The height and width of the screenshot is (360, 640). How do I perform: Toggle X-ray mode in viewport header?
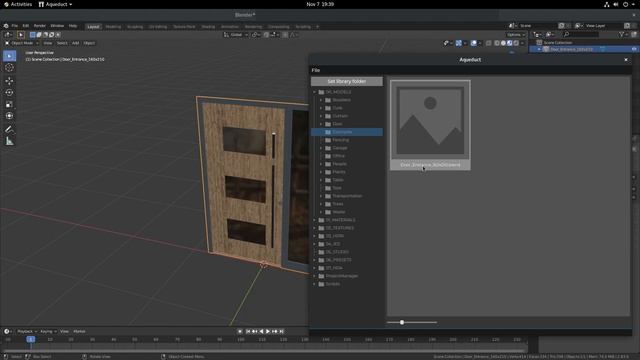coord(489,43)
